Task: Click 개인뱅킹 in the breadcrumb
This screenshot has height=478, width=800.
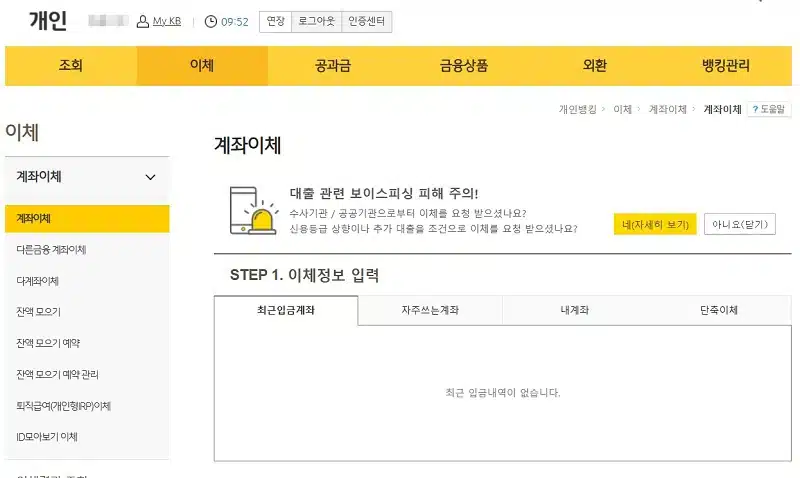Action: 578,109
